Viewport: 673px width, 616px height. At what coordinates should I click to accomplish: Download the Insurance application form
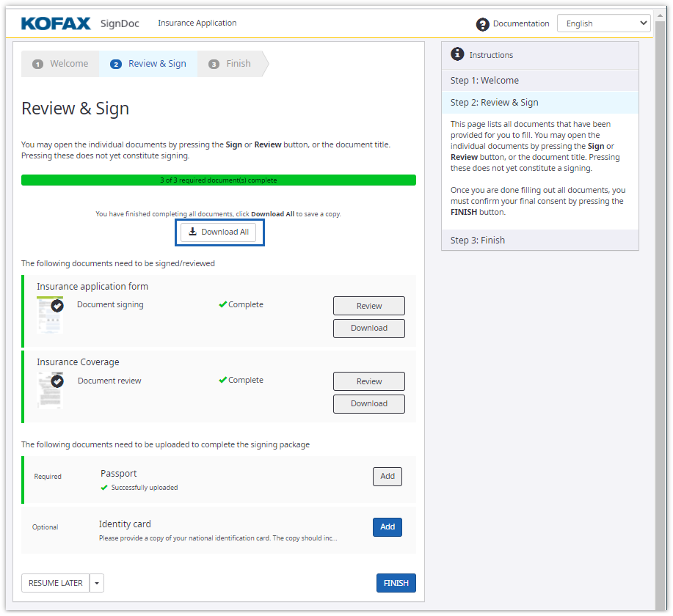coord(368,328)
